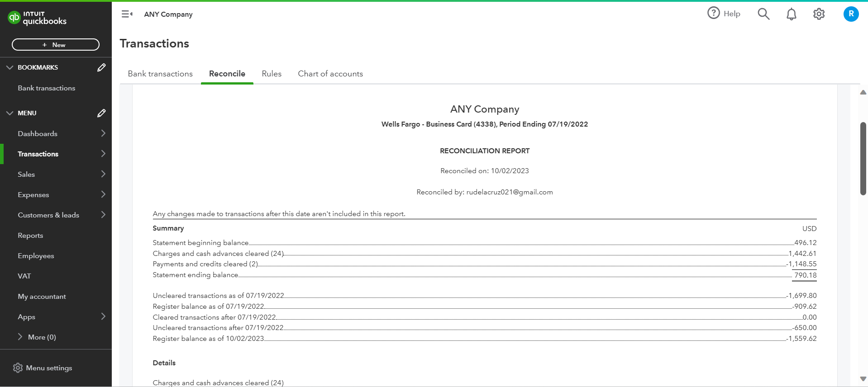Show notifications via the bell icon

click(791, 14)
